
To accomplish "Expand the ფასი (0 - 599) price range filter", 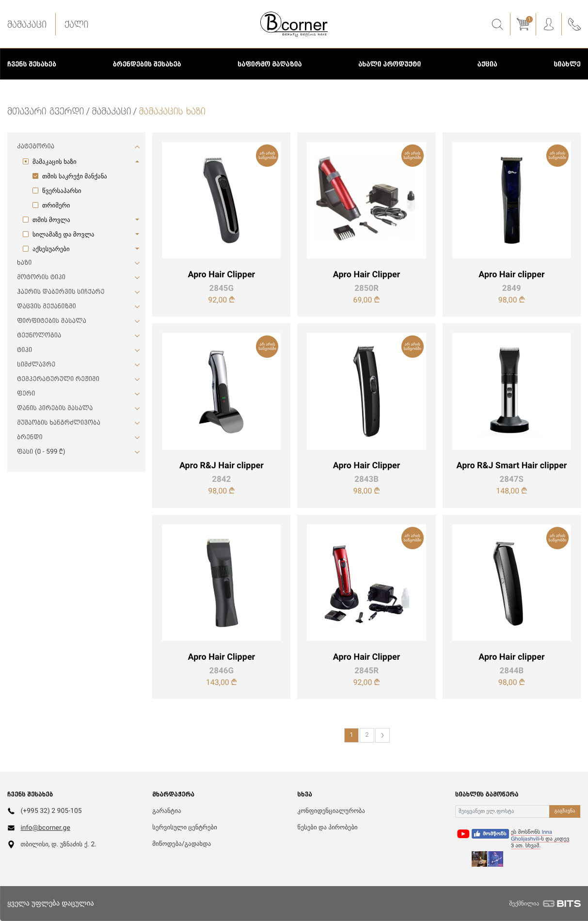I will [x=76, y=451].
